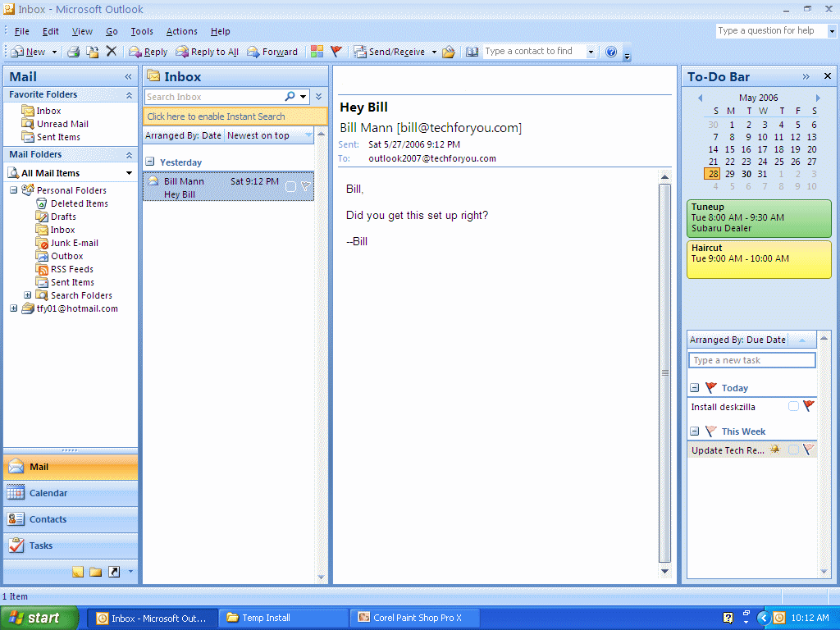Screen dimensions: 840x630
Task: Click the Help question mark icon
Action: click(611, 52)
